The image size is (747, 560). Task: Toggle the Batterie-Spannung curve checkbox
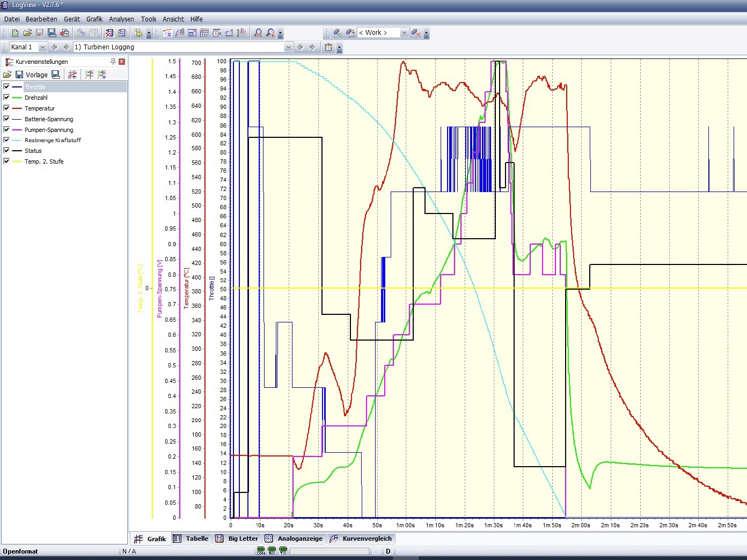coord(6,119)
